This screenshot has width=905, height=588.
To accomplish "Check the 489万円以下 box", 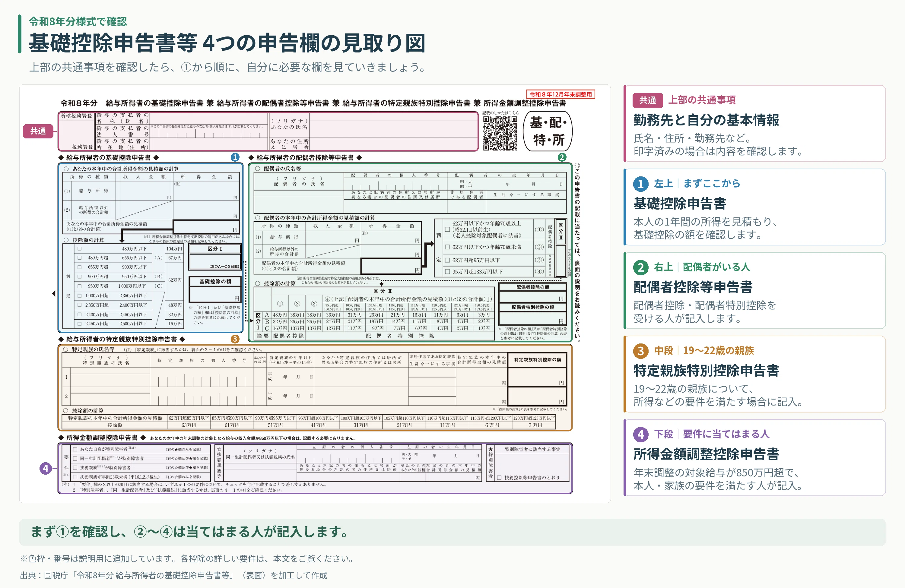I will [x=79, y=248].
